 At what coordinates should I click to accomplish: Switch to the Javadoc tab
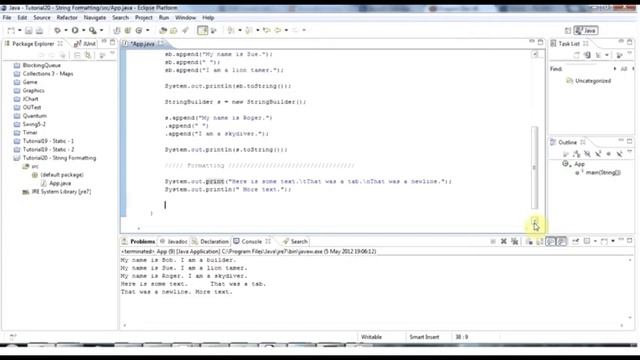pos(173,242)
